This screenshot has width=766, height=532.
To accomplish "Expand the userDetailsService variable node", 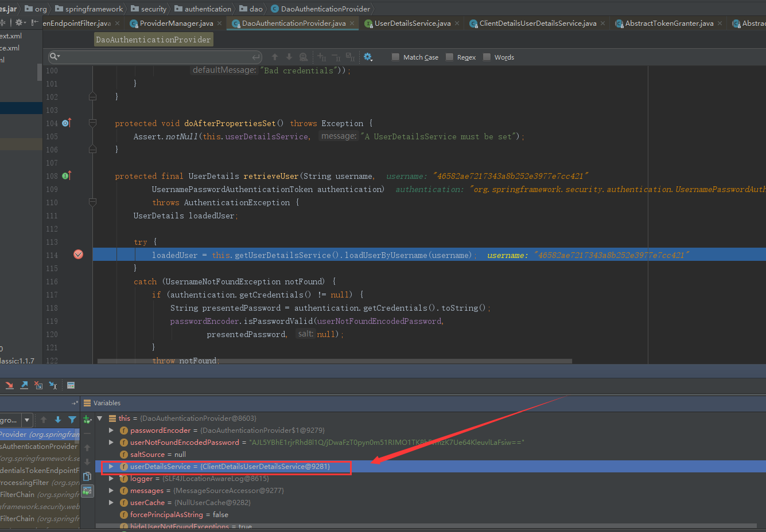I will (x=111, y=467).
